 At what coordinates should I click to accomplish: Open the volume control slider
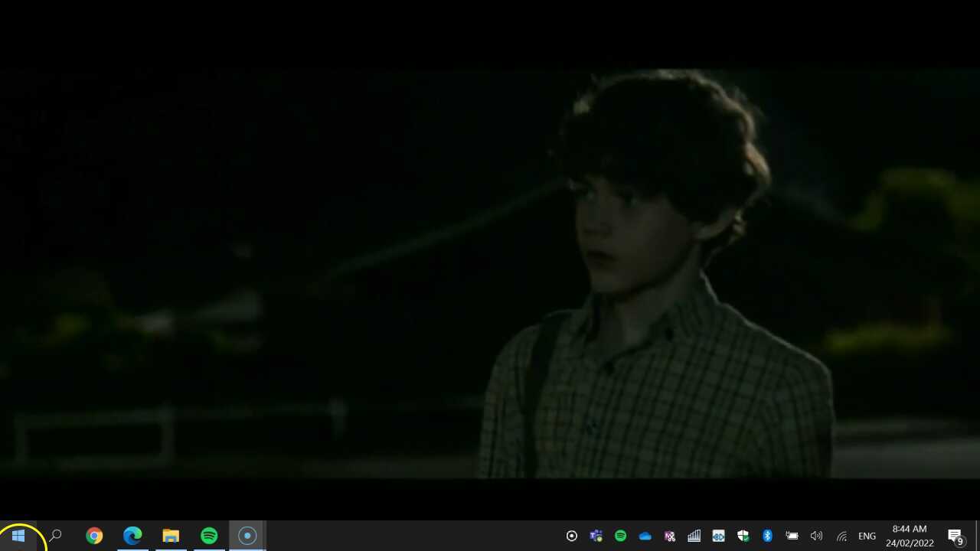point(816,536)
